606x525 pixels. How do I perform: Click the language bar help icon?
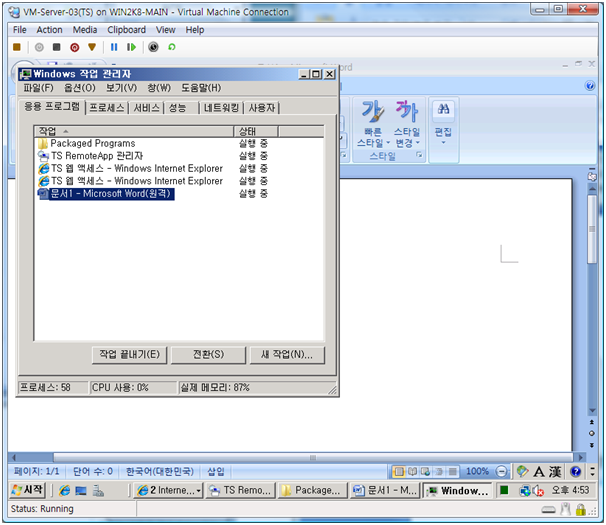(575, 472)
